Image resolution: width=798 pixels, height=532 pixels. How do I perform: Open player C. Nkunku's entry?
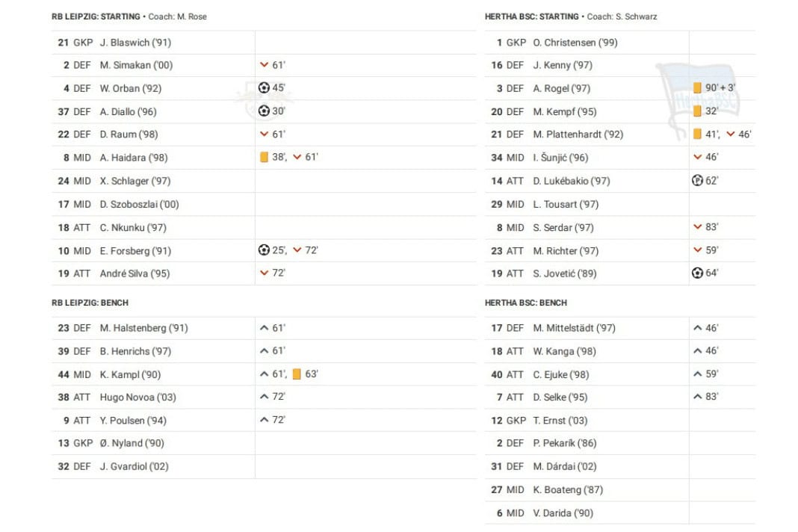coord(133,228)
